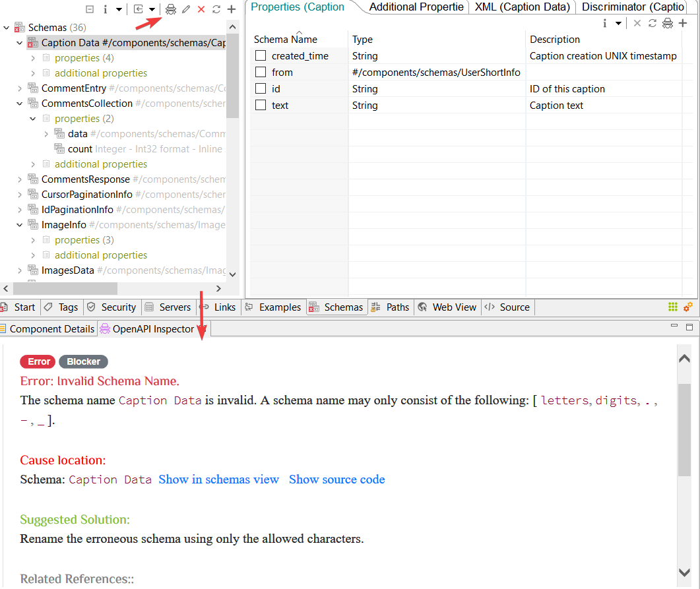
Task: Switch to the Paths tab
Action: pos(391,307)
